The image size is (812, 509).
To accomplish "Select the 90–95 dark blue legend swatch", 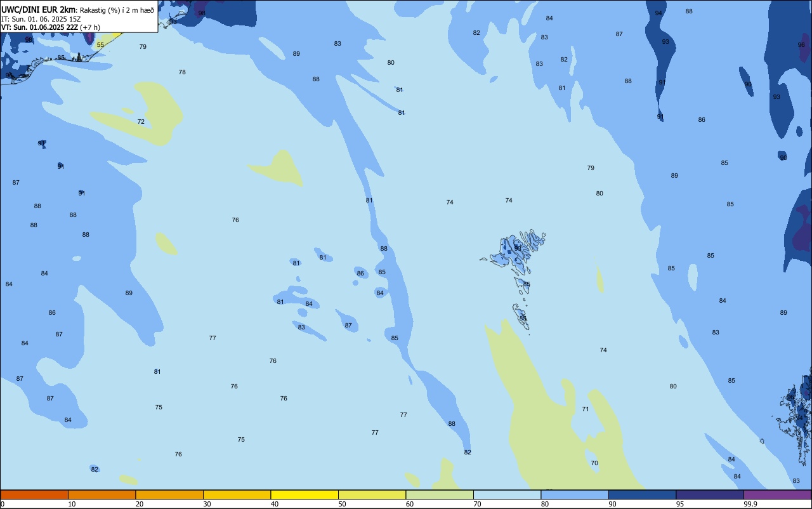I will tap(642, 494).
